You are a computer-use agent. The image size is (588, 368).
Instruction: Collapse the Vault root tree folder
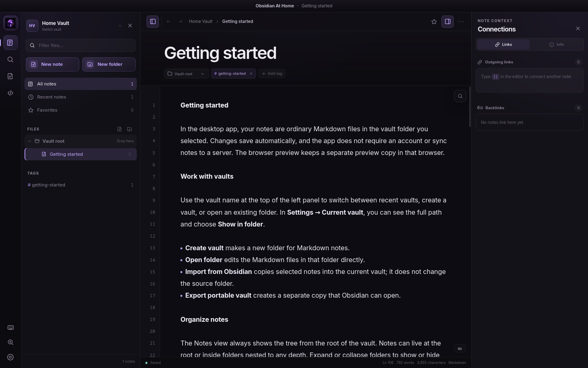coord(29,141)
